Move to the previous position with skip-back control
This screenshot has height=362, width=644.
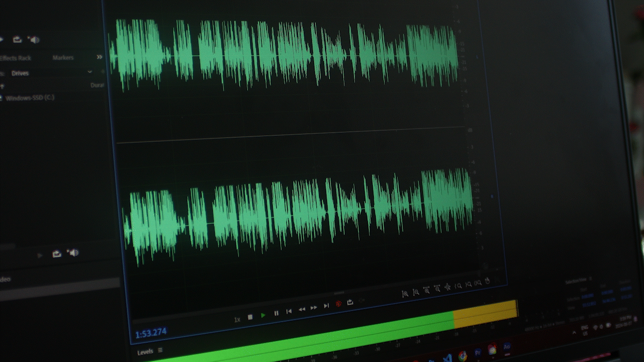[x=289, y=312]
